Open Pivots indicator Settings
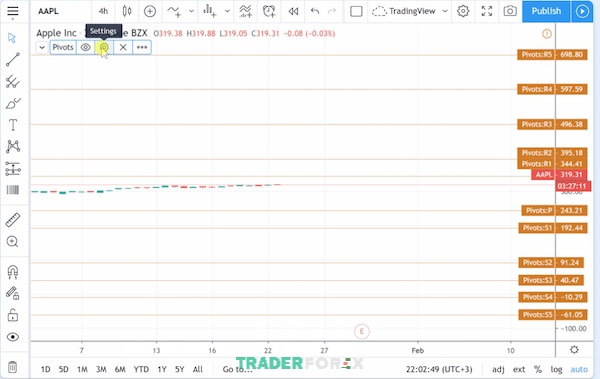Screen dimensions: 600x379 (x=104, y=47)
